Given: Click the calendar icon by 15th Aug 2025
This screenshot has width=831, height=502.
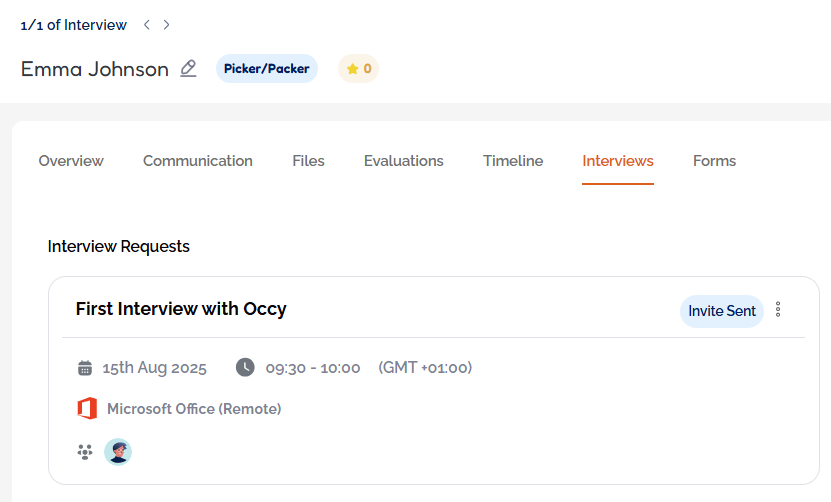Looking at the screenshot, I should click(x=85, y=368).
